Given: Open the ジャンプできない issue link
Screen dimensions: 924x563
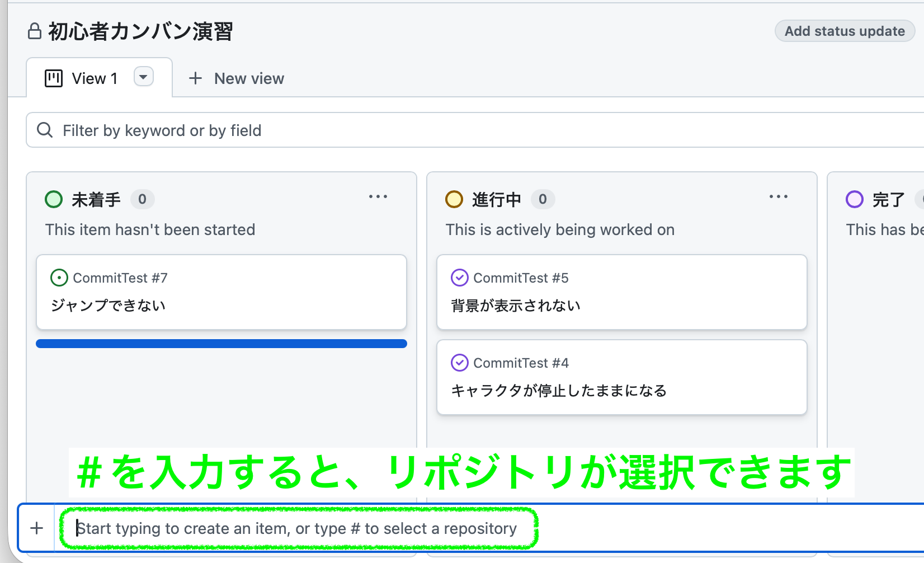Looking at the screenshot, I should point(109,306).
